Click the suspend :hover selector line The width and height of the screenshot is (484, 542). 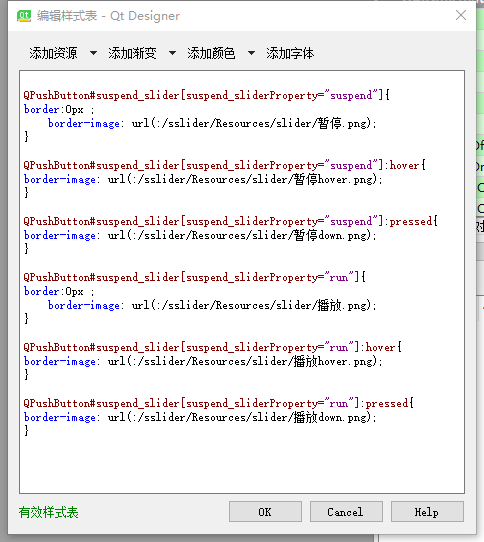pos(224,165)
